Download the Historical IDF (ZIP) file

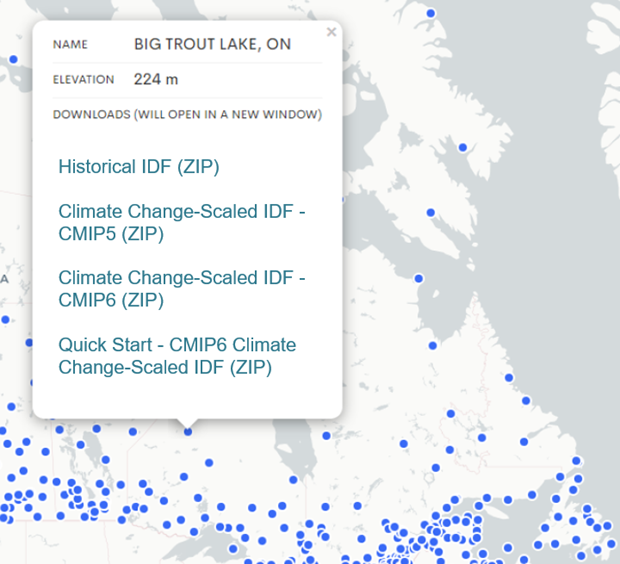pos(139,167)
